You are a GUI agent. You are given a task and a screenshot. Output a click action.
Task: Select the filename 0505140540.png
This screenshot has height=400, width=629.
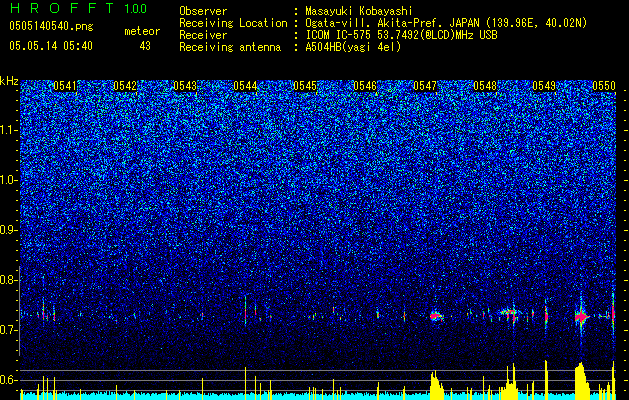coord(51,27)
